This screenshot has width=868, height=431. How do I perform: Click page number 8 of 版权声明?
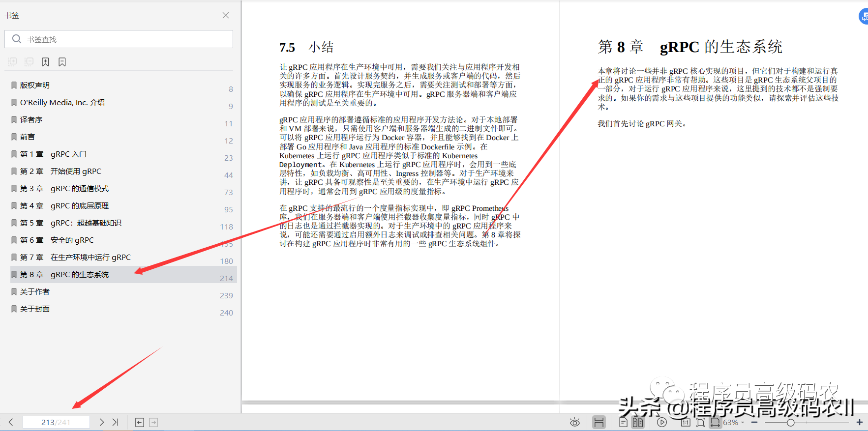231,89
